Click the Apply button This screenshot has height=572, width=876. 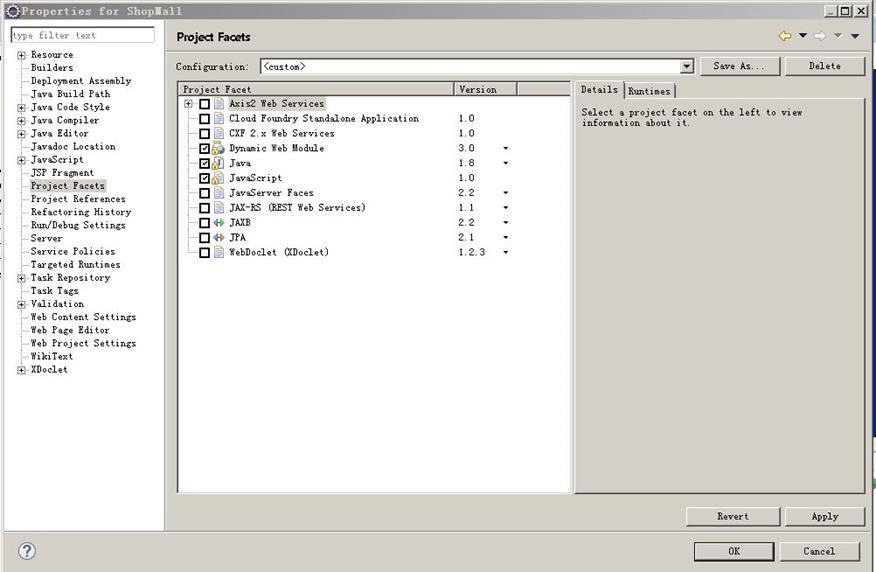pos(825,516)
